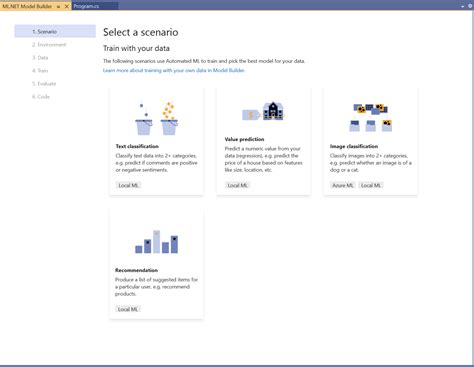The height and width of the screenshot is (367, 474).
Task: Click the Image classification description text
Action: 371,163
